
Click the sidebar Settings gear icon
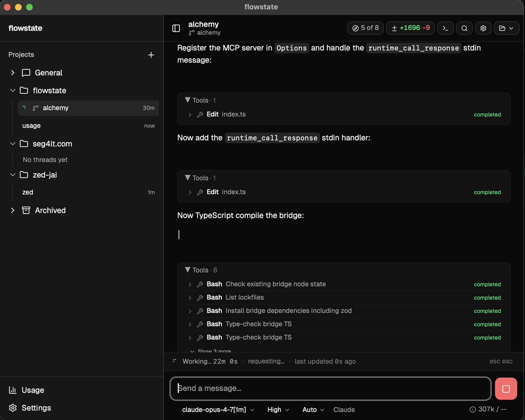pos(13,408)
